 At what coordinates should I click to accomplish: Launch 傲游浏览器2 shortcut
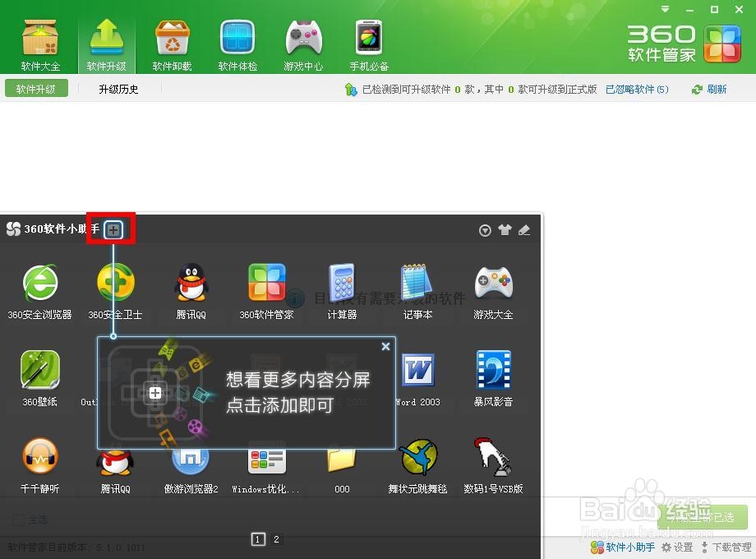click(x=191, y=470)
